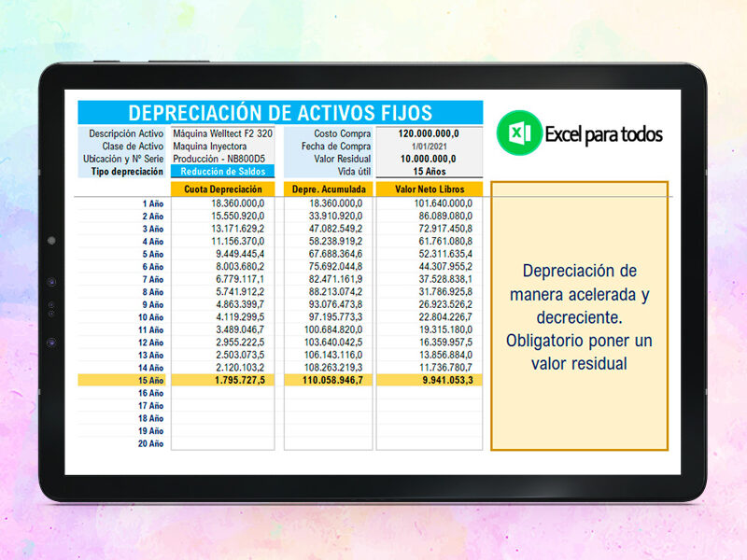
Task: Select the 5 Año row label
Action: 152,254
